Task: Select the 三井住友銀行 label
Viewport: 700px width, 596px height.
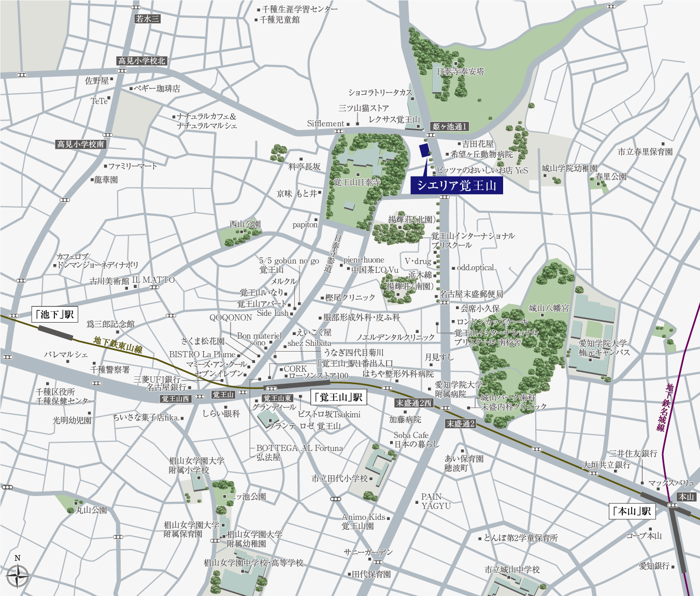Action: [x=633, y=454]
